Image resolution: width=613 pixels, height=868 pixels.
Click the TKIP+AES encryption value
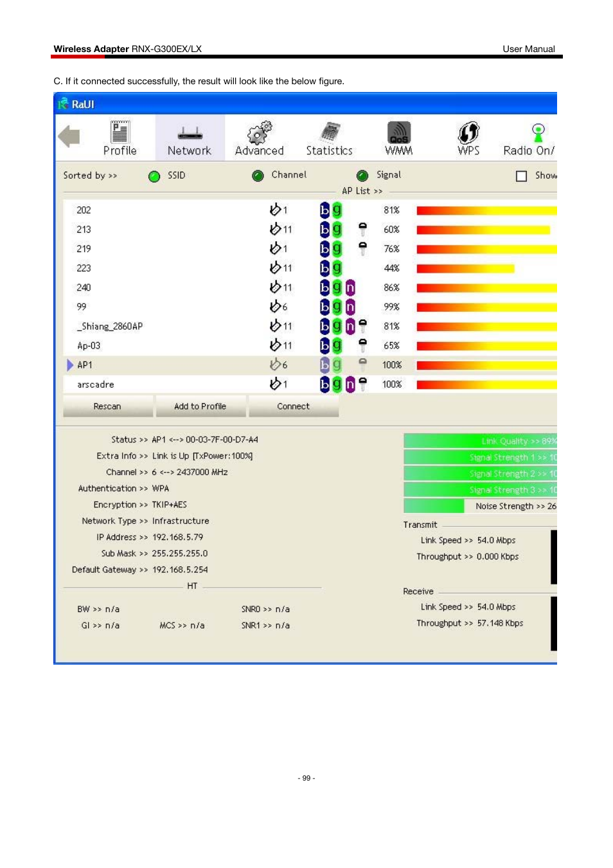[170, 505]
